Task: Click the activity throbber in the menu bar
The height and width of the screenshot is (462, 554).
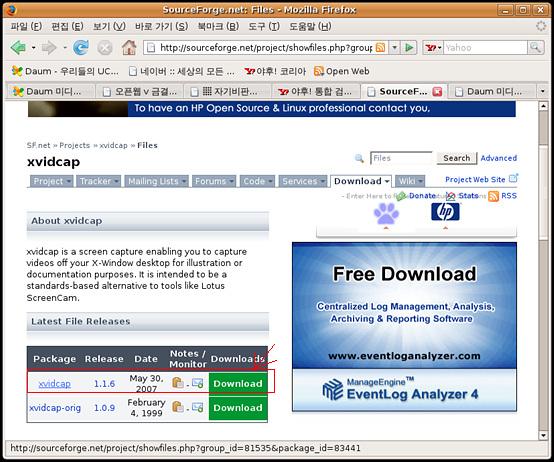Action: (541, 26)
